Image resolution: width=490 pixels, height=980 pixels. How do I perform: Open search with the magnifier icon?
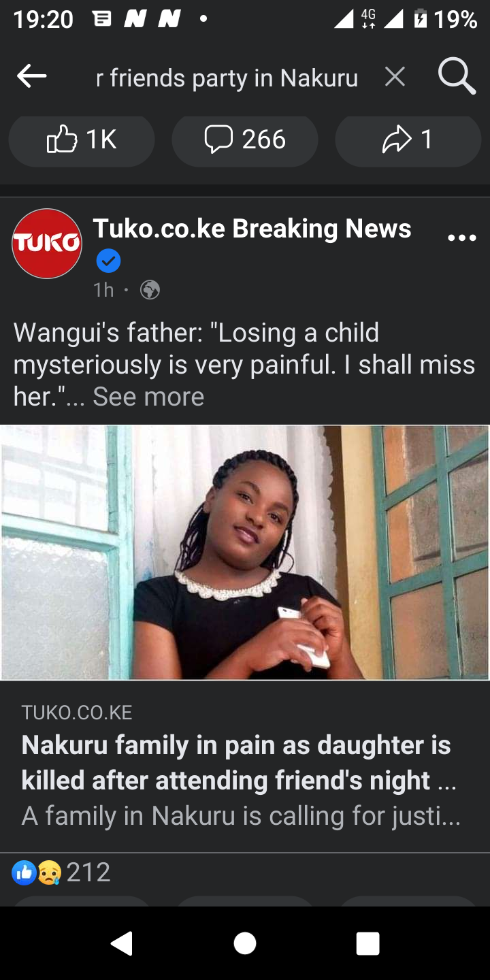456,76
